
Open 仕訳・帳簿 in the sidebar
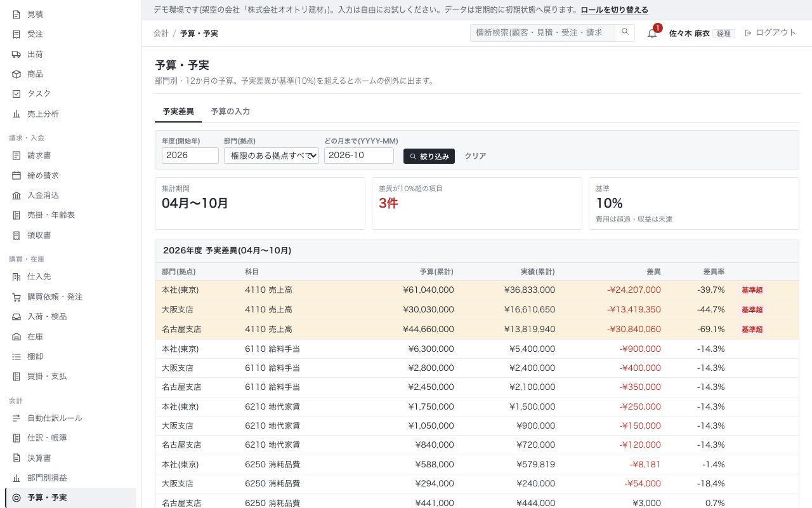point(70,438)
